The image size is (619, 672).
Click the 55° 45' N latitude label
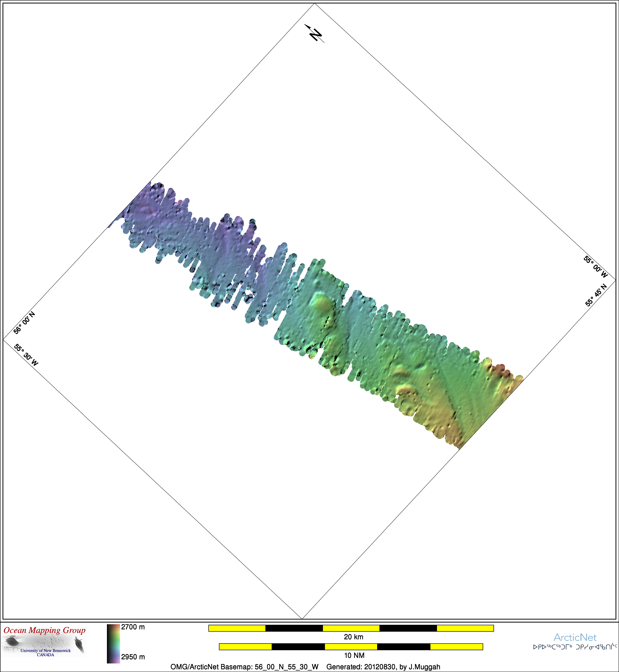[596, 295]
